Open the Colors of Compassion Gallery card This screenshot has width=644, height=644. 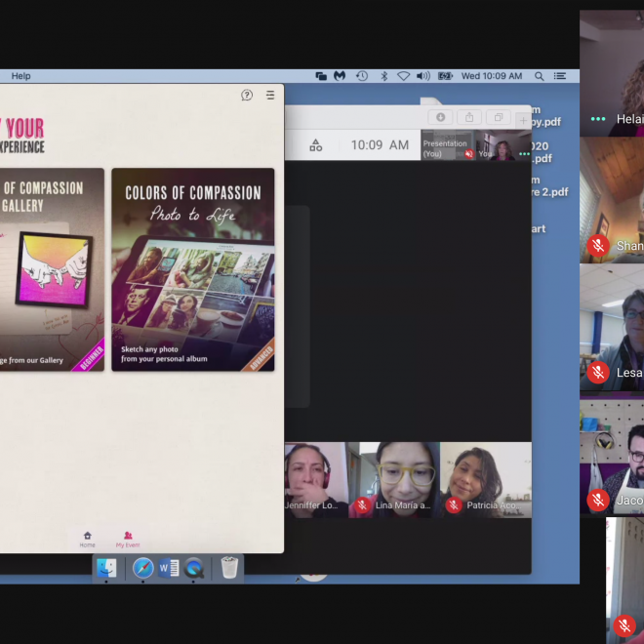tap(51, 269)
